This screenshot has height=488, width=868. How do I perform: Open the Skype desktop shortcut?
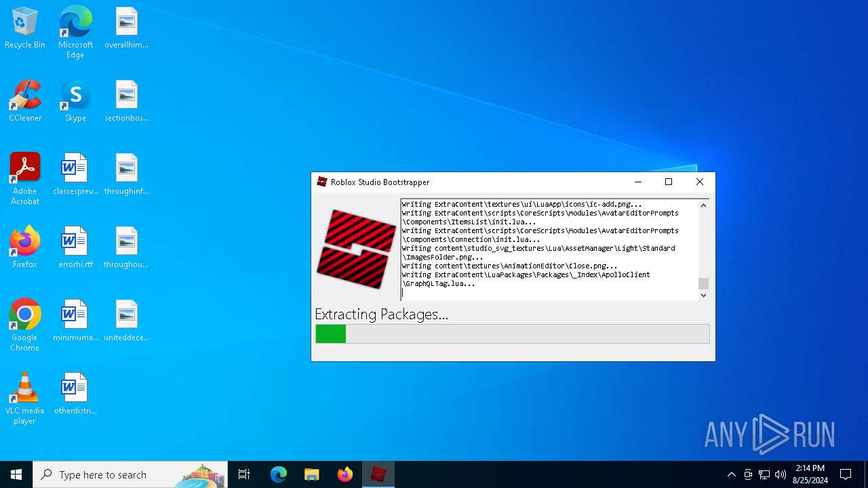(75, 100)
